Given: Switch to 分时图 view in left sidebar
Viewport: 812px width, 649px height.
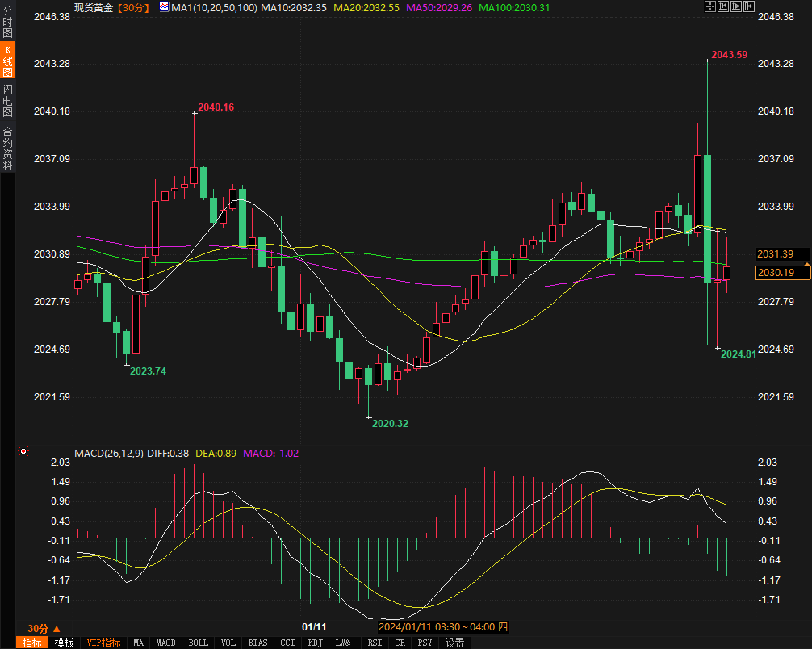Looking at the screenshot, I should coord(7,22).
